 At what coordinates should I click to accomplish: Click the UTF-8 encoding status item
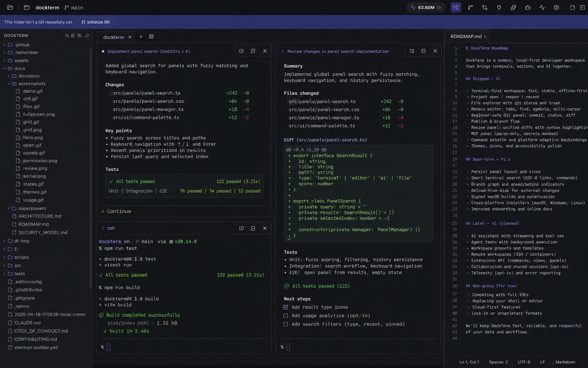pos(524,362)
